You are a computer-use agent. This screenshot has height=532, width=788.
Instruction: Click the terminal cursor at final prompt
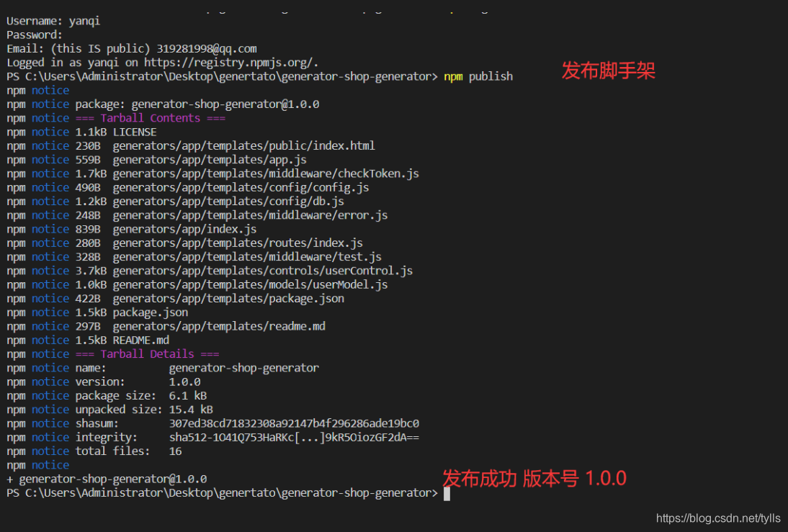point(447,494)
